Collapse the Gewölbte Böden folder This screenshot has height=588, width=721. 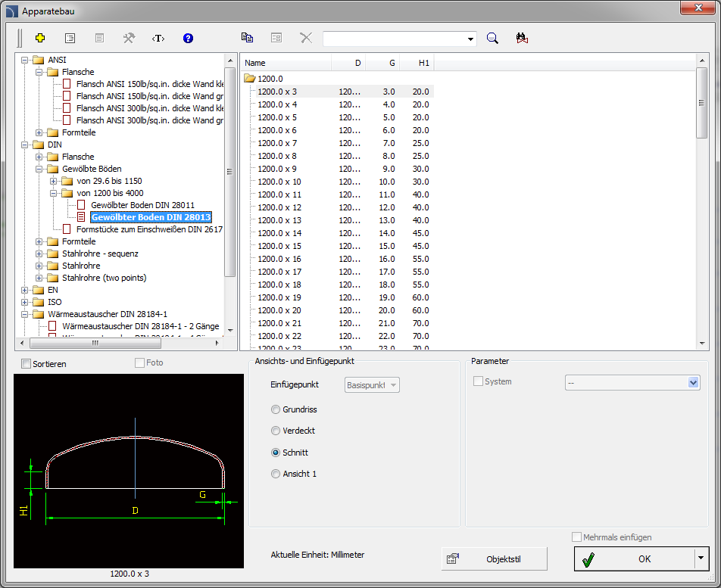(39, 169)
